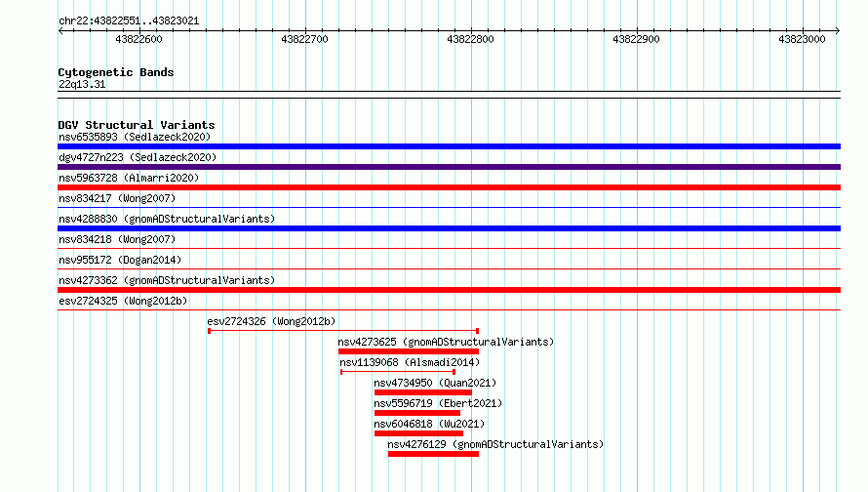Image resolution: width=868 pixels, height=492 pixels.
Task: Click nsv4273362 (gnomADStructuralVariants) label
Action: pyautogui.click(x=167, y=280)
